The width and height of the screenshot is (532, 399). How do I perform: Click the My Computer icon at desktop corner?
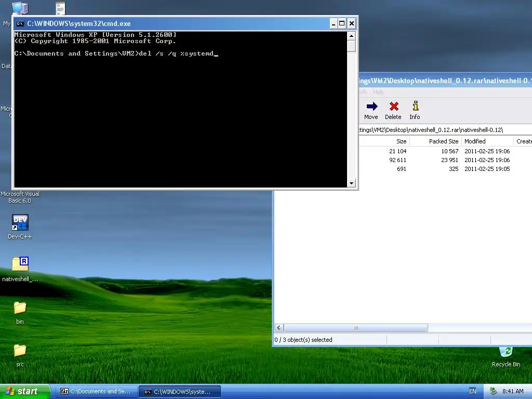click(x=20, y=7)
